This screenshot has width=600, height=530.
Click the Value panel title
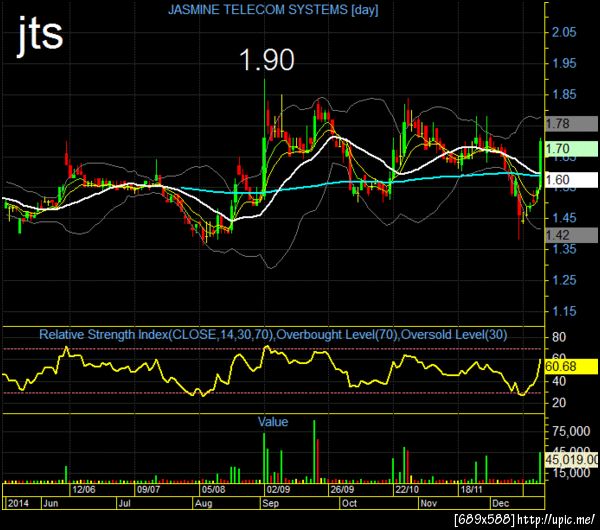point(273,422)
